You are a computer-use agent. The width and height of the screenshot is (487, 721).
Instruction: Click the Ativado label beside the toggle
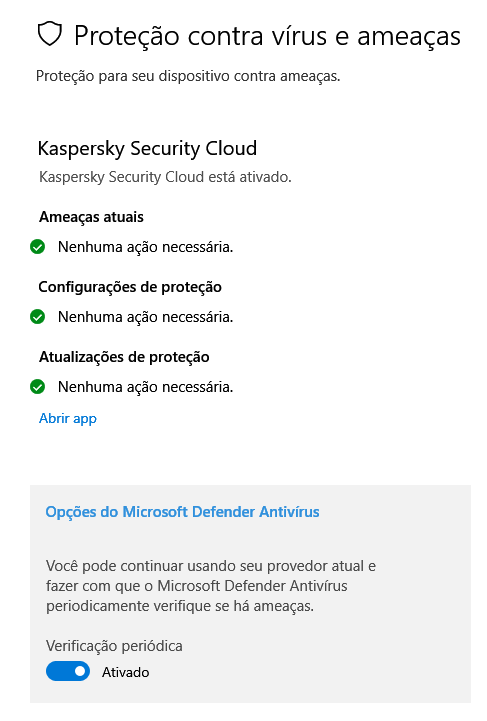coord(126,672)
